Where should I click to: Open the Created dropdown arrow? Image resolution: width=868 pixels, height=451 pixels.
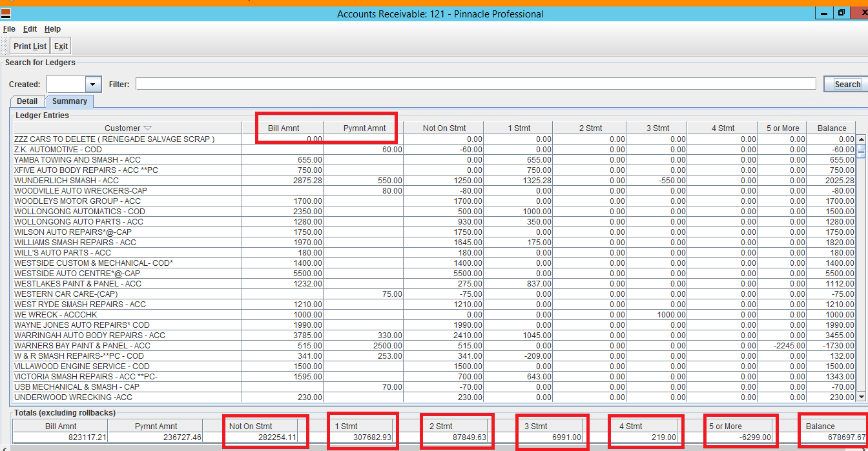click(x=94, y=85)
